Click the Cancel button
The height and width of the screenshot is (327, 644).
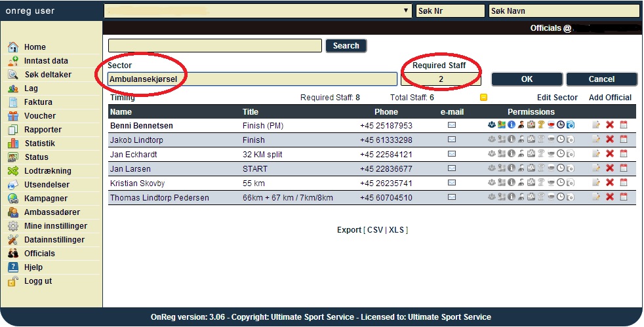(x=601, y=79)
